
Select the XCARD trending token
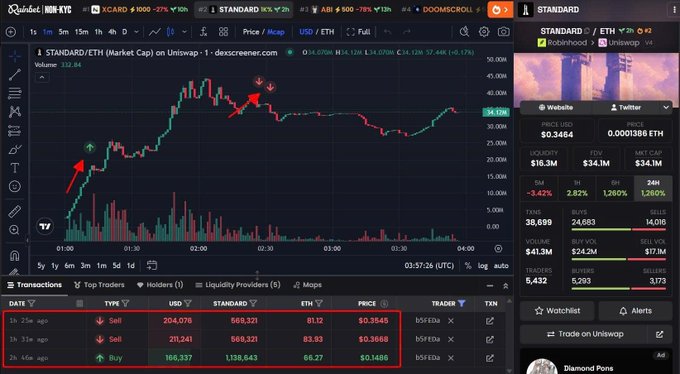coord(135,9)
